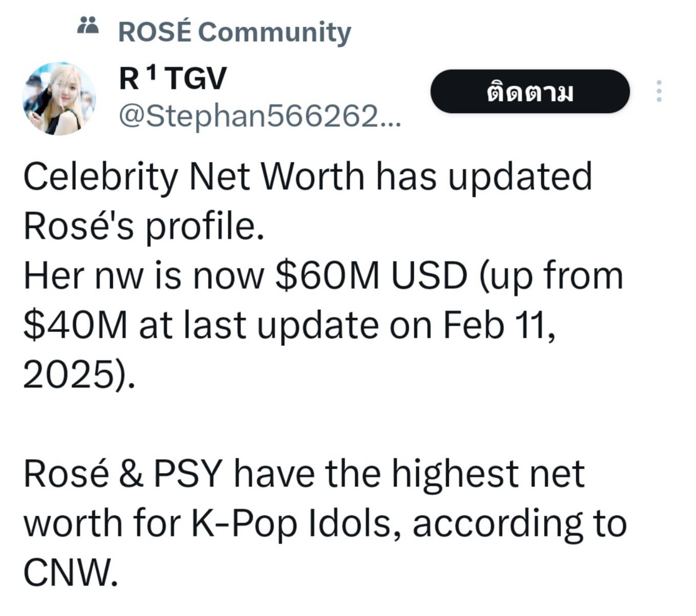Click the "Her nw is now" phrase
This screenshot has width=696, height=616.
144,276
